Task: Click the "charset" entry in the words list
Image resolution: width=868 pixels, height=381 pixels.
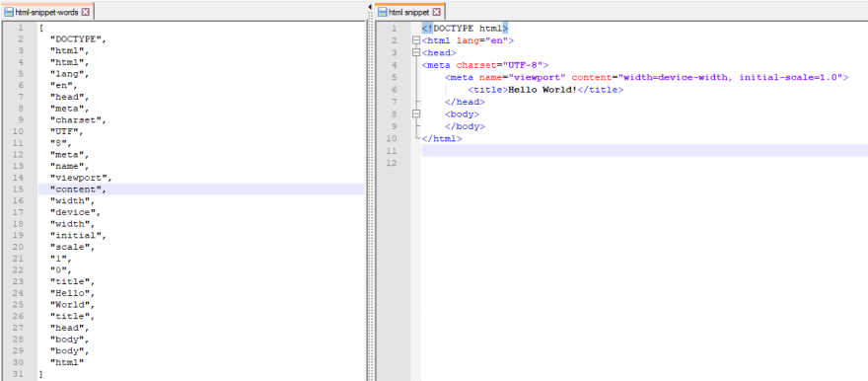Action: [78, 119]
